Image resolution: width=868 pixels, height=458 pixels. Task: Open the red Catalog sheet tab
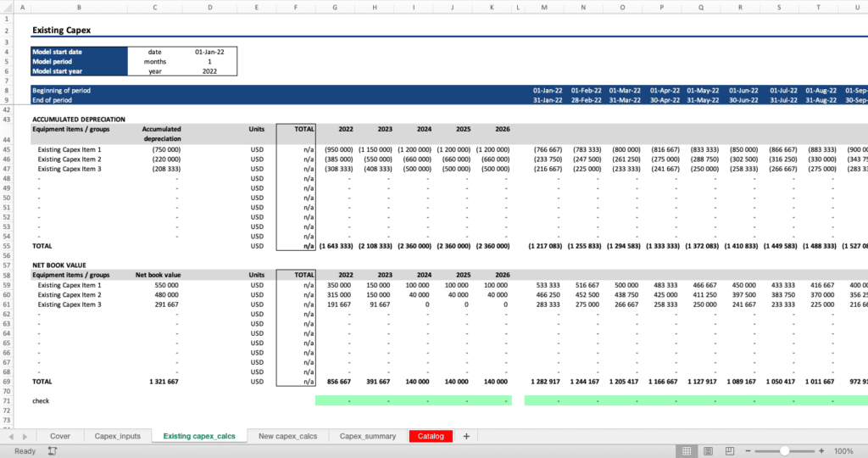[431, 436]
